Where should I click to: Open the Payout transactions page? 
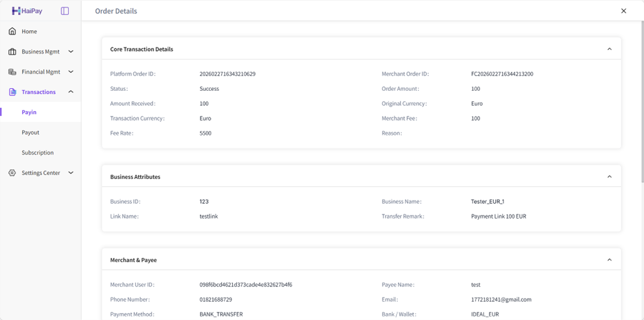click(x=30, y=133)
